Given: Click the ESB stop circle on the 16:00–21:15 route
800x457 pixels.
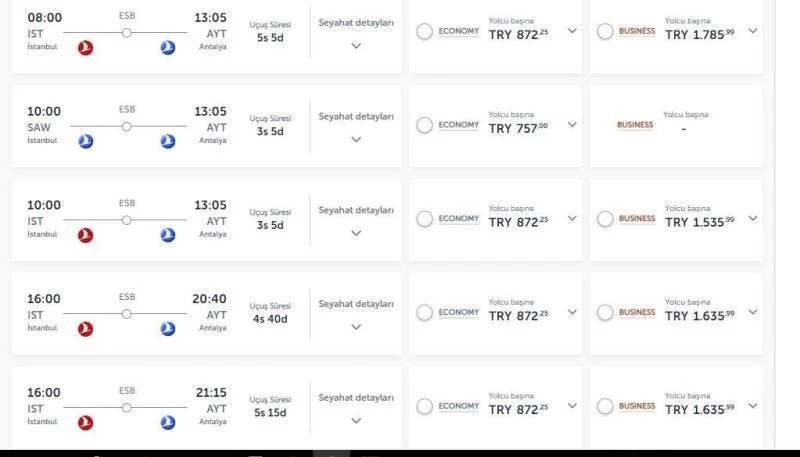Looking at the screenshot, I should [127, 408].
